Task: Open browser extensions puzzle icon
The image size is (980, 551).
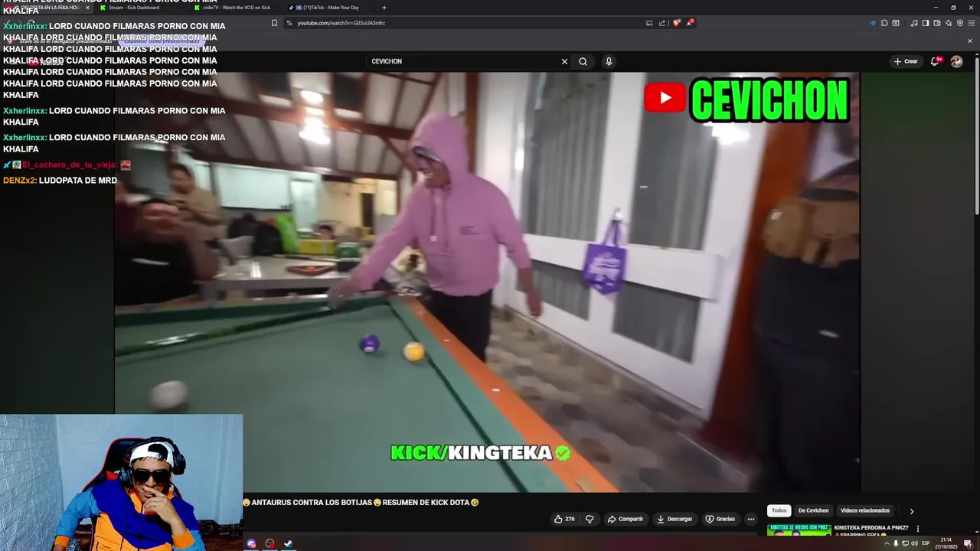Action: coord(884,23)
